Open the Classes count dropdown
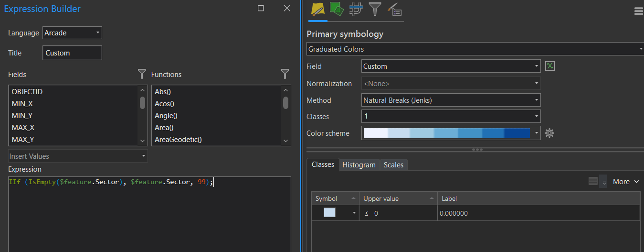 (451, 116)
